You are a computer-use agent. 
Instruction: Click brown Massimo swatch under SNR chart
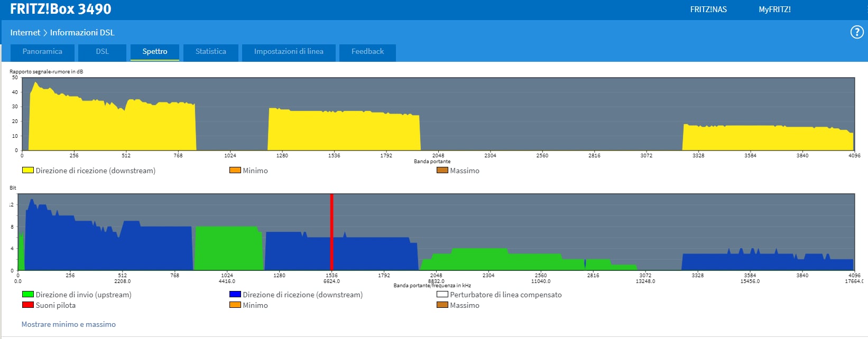[x=442, y=171]
